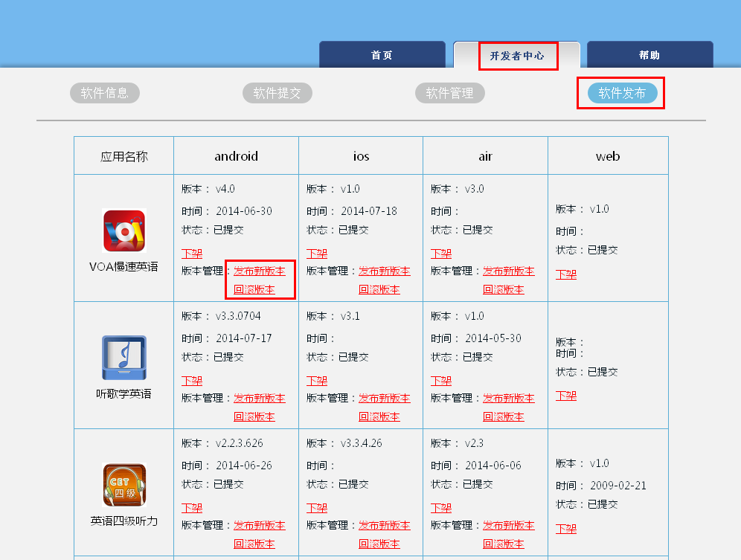Click 下架 for VOA慢速英语 web
Viewport: 741px width, 560px height.
565,274
